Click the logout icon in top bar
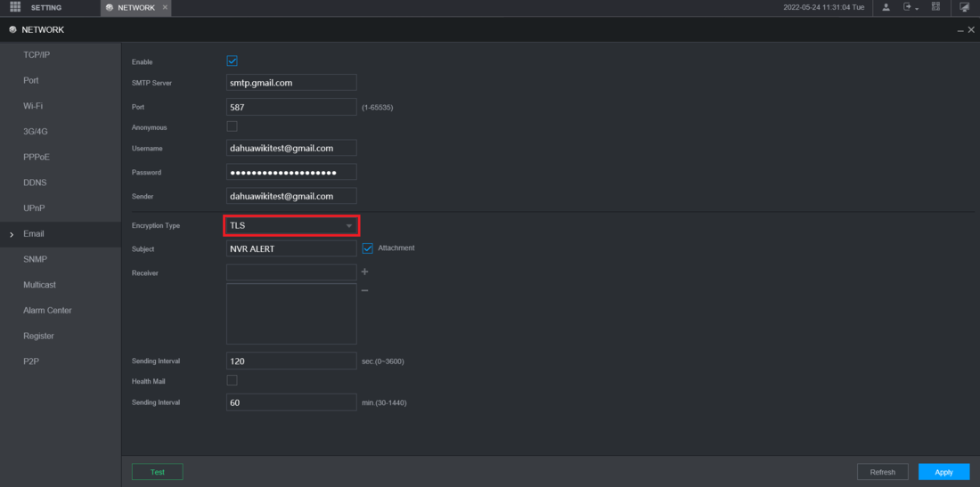 coord(908,7)
